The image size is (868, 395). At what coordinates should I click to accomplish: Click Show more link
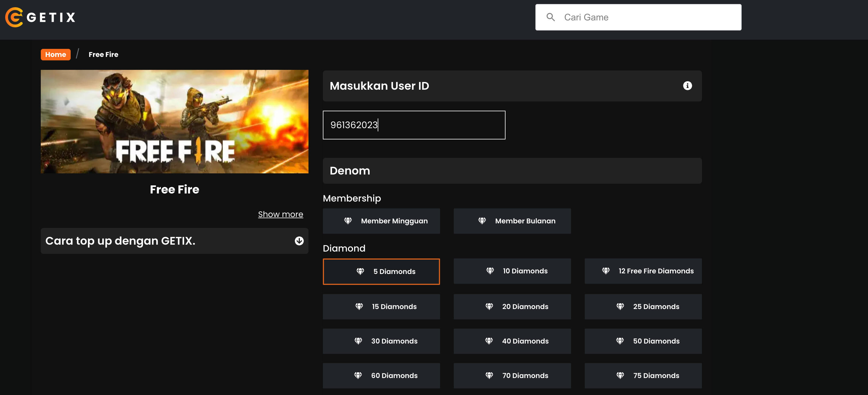[280, 214]
